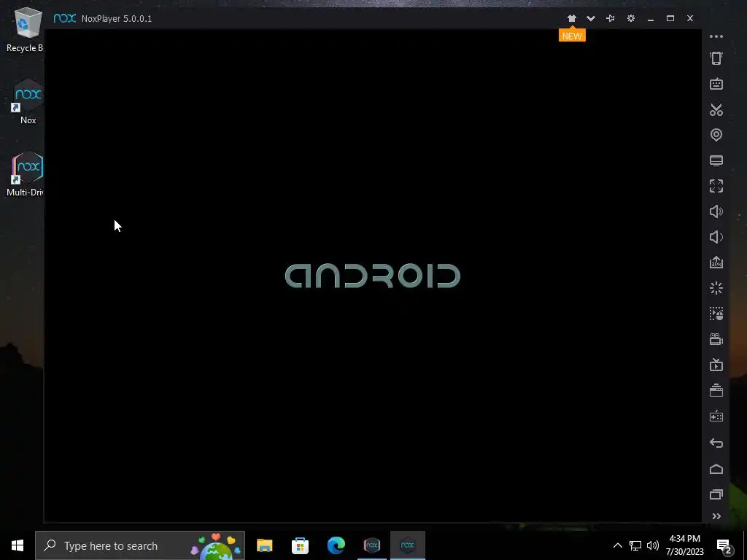Open the Android recent apps button
The height and width of the screenshot is (560, 747).
tap(716, 494)
